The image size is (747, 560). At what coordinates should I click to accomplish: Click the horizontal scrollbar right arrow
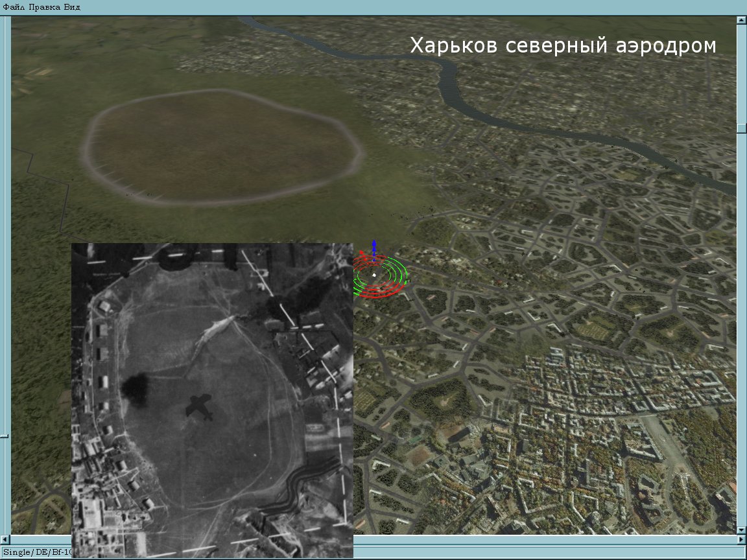pyautogui.click(x=741, y=539)
